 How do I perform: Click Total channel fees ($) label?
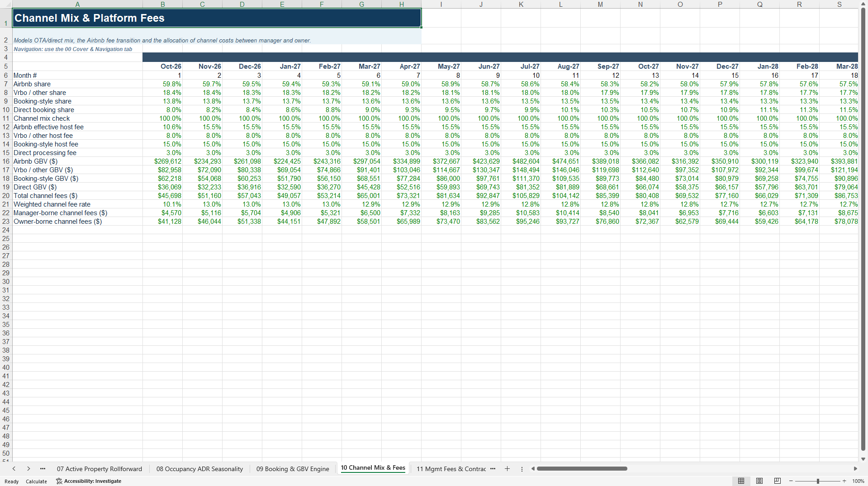pyautogui.click(x=46, y=196)
